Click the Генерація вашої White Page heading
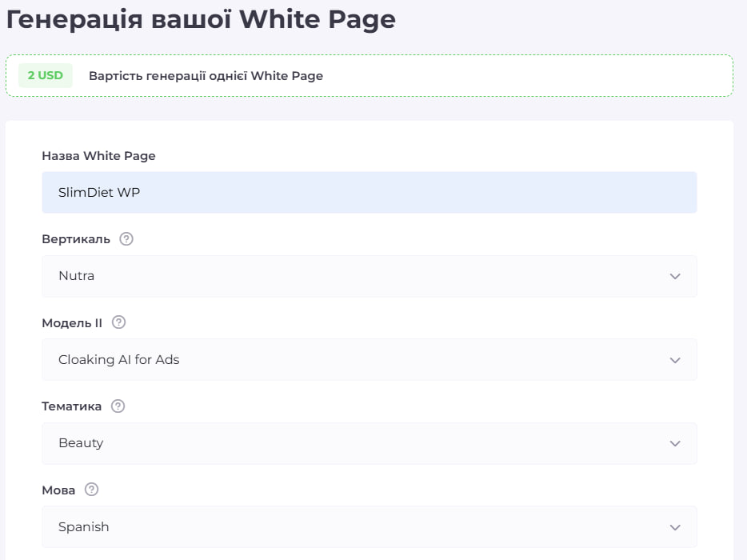 pyautogui.click(x=201, y=19)
